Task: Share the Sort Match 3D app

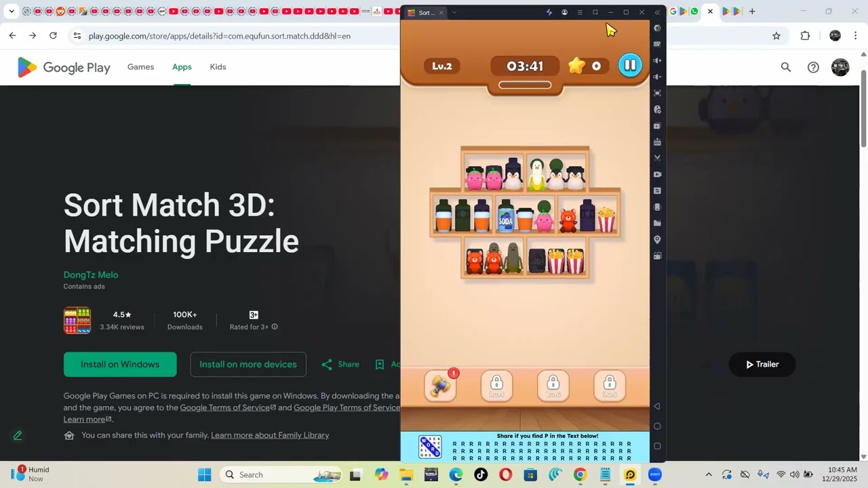Action: [x=340, y=364]
